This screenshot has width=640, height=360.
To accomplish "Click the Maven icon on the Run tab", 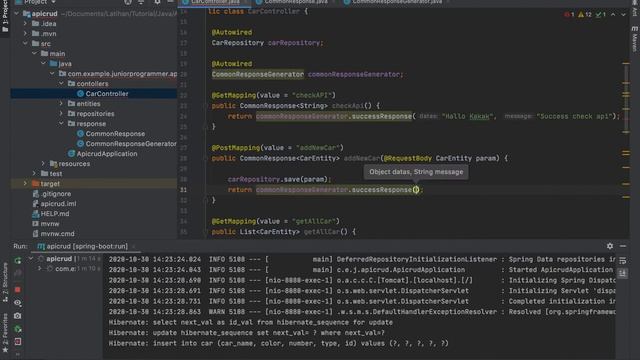I will [41, 246].
